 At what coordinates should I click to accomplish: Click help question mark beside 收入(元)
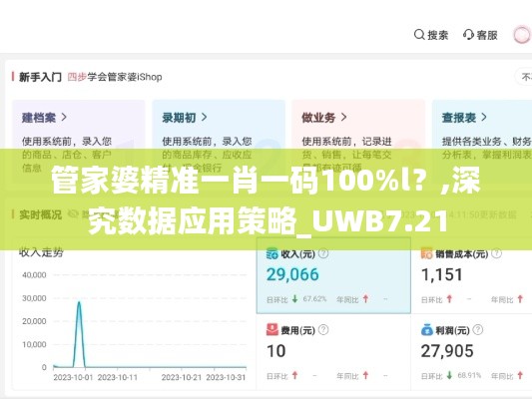(x=323, y=253)
